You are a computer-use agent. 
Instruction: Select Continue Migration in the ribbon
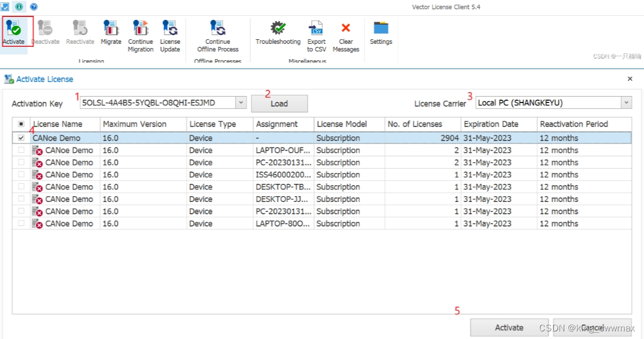coord(141,28)
